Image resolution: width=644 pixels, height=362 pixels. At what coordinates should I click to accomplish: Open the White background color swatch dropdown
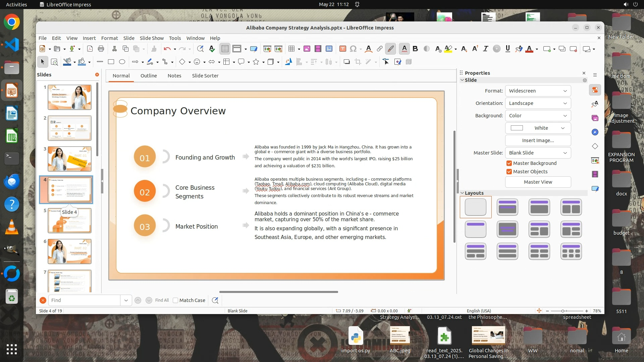538,128
